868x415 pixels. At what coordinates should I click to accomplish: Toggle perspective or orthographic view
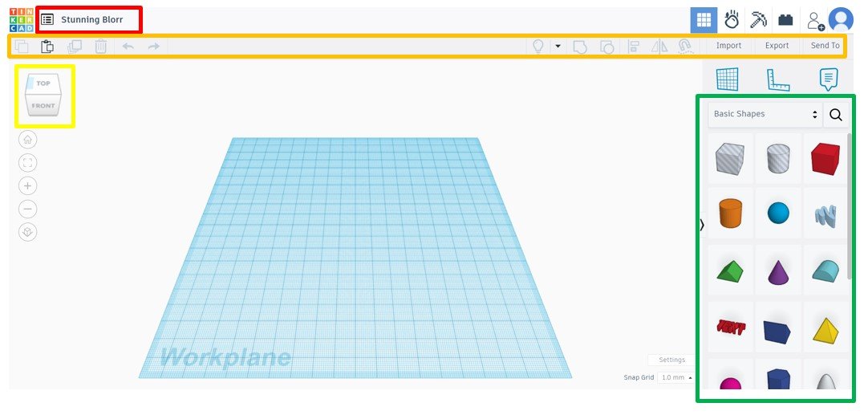click(x=28, y=232)
